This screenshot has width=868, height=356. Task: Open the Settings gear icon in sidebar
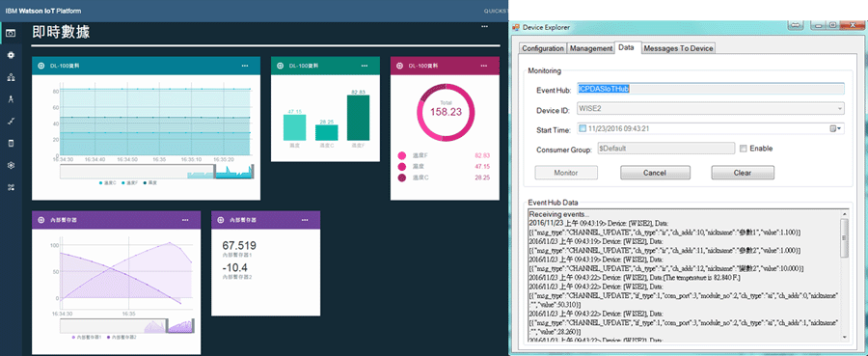11,166
